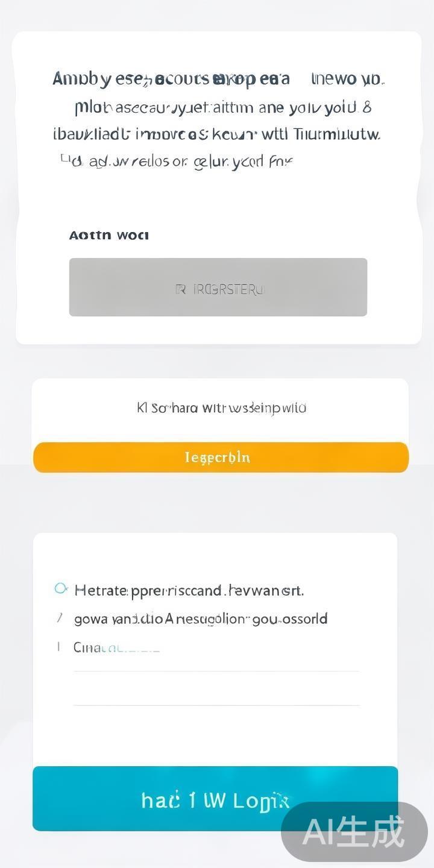Click the small square icon before 'Ud'
Screen dimensions: 434x868
(x=64, y=159)
